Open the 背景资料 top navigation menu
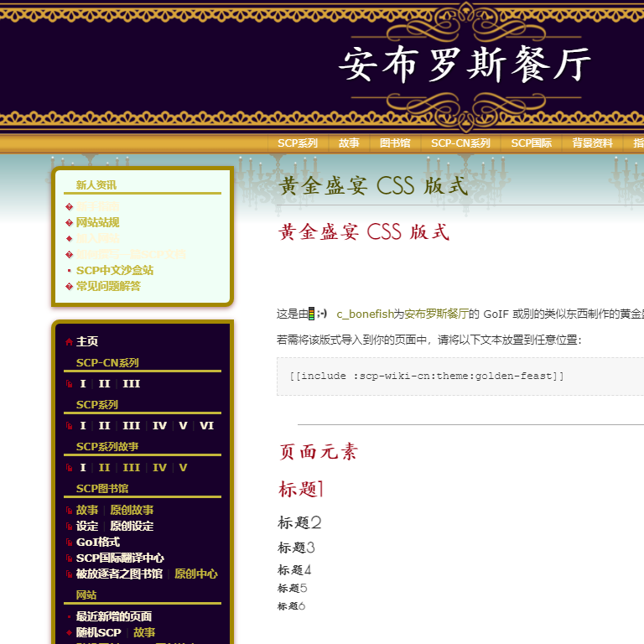Image resolution: width=644 pixels, height=644 pixels. pos(593,143)
